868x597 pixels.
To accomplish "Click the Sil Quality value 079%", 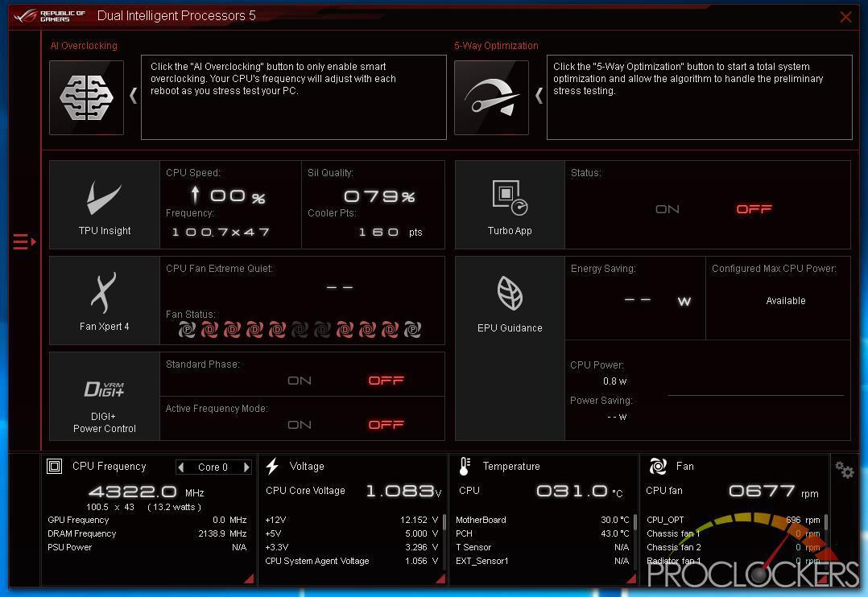I will pos(380,196).
